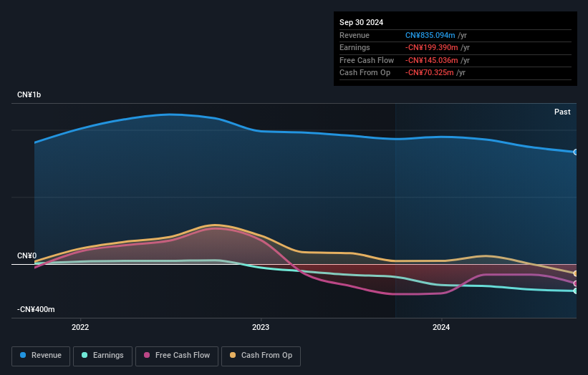This screenshot has height=375, width=588.
Task: Toggle the Earnings legend button
Action: [102, 356]
